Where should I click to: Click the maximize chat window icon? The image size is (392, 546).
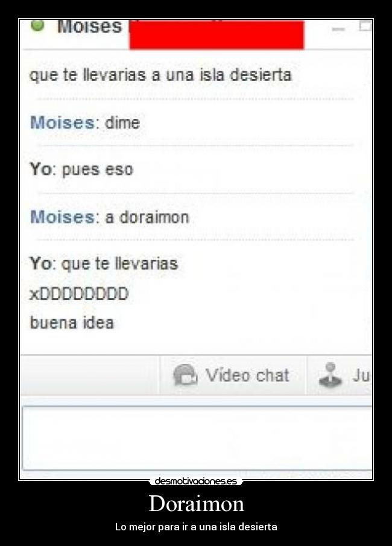tap(365, 26)
